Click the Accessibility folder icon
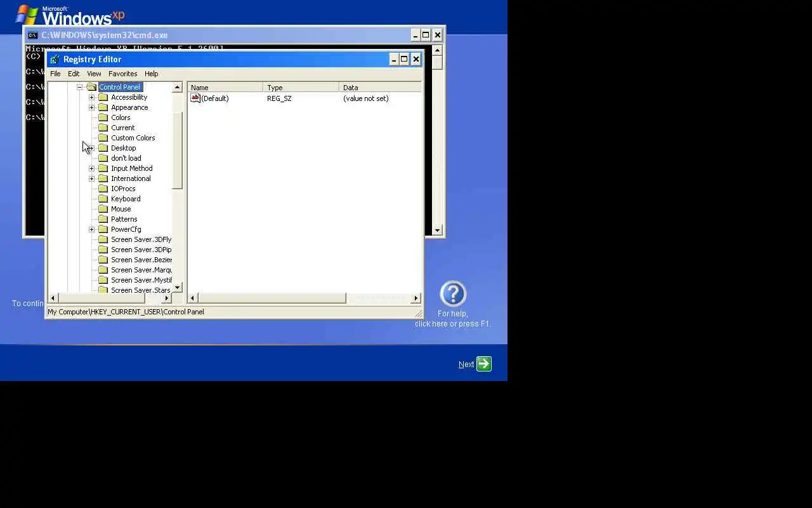Image resolution: width=812 pixels, height=508 pixels. pos(103,97)
